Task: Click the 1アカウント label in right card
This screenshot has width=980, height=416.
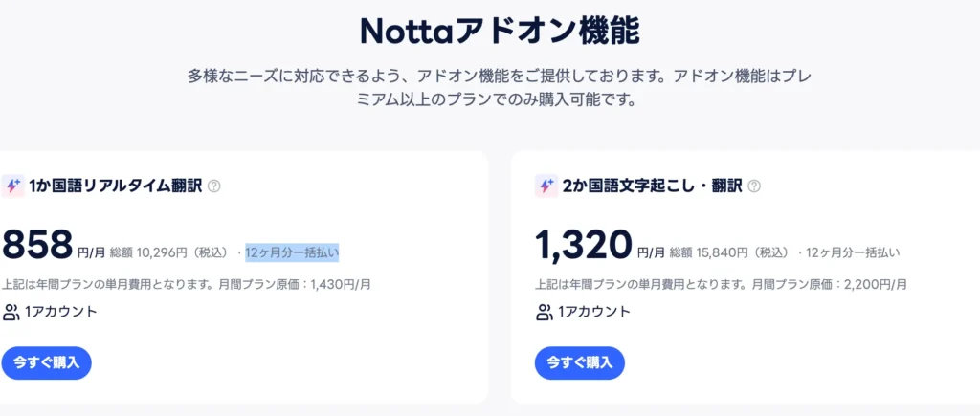Action: pos(594,312)
